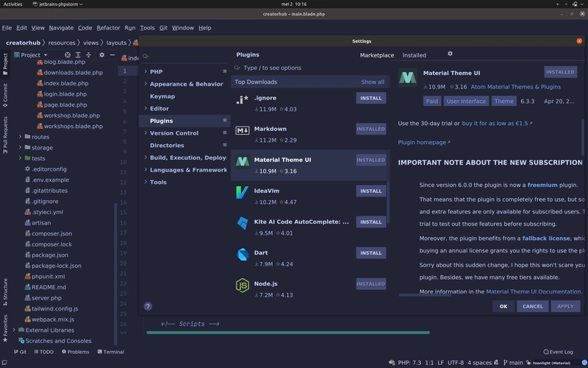588x368 pixels.
Task: Cancel the Settings dialog
Action: [532, 306]
